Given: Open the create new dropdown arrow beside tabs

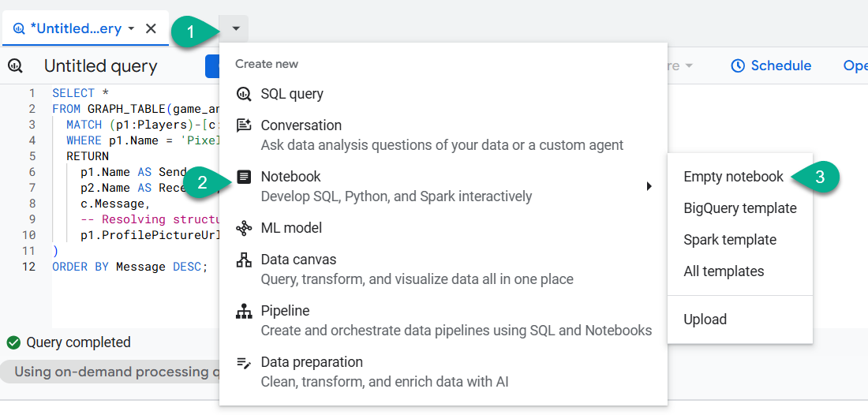Looking at the screenshot, I should click(236, 29).
